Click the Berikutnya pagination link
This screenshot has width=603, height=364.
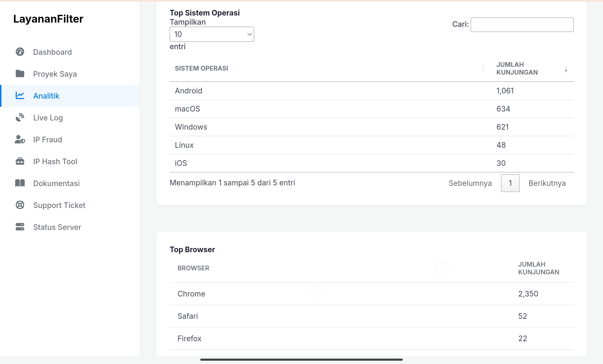(547, 183)
